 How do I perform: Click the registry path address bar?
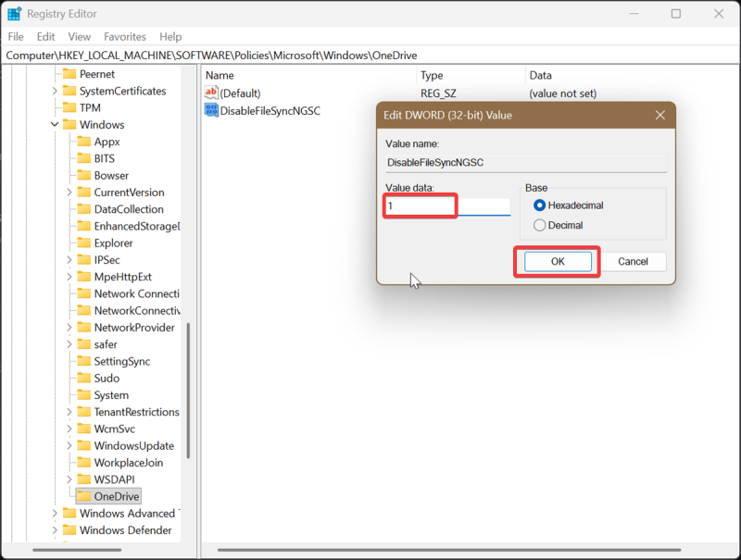(x=370, y=56)
